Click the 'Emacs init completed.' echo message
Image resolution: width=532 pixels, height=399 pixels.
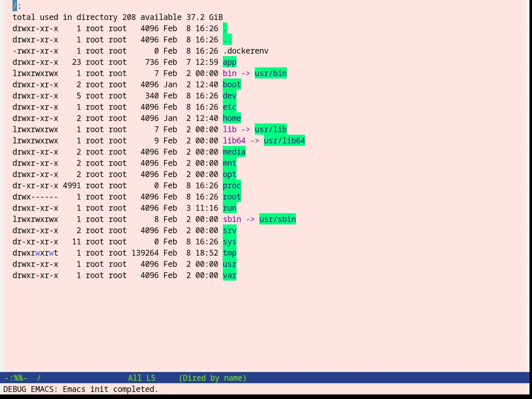point(111,389)
